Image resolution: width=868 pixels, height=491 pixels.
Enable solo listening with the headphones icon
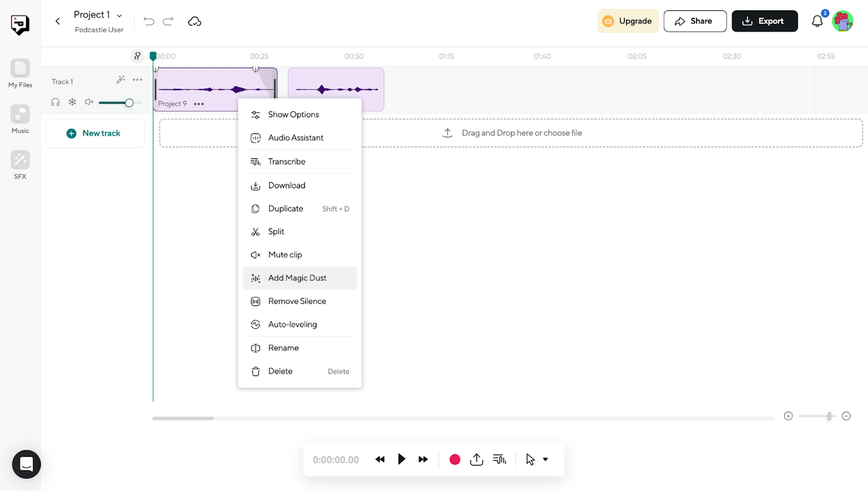click(x=55, y=102)
